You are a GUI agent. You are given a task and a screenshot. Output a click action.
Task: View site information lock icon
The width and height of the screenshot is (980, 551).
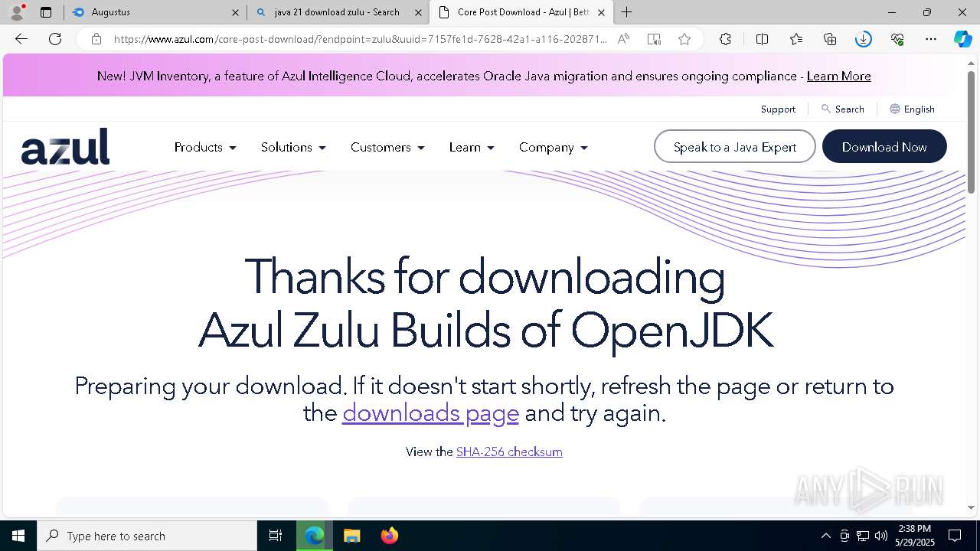[x=96, y=39]
